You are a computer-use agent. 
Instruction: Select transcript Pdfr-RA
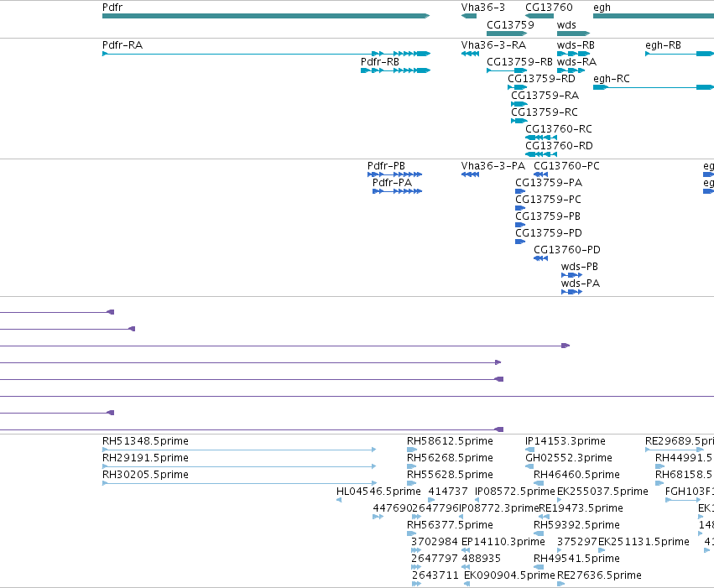pos(266,54)
